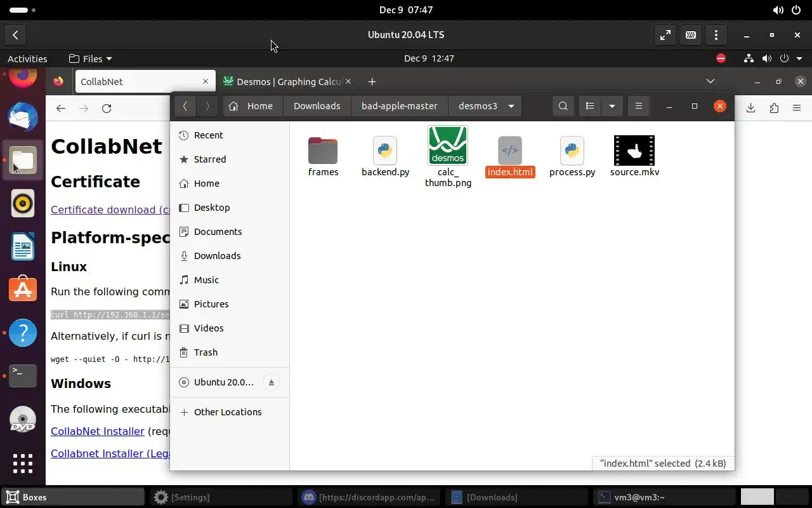Open Recent in Files sidebar
This screenshot has height=508, width=812.
coord(230,135)
